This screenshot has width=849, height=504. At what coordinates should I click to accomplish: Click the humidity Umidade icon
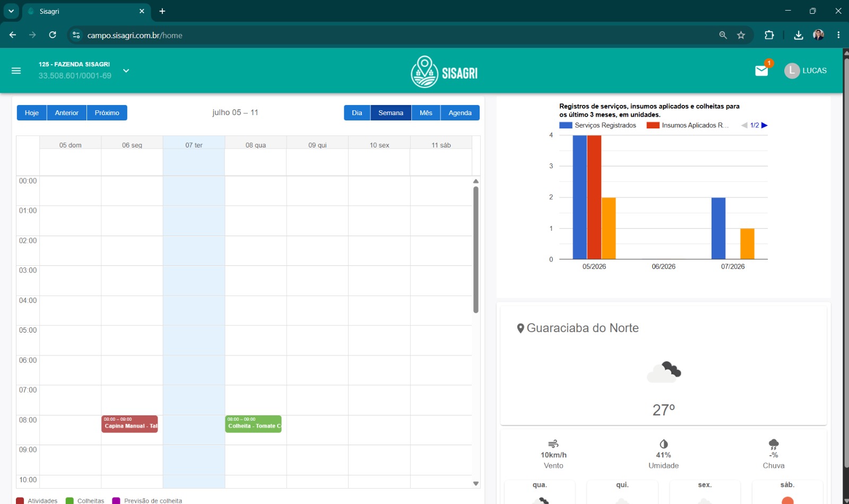tap(664, 444)
